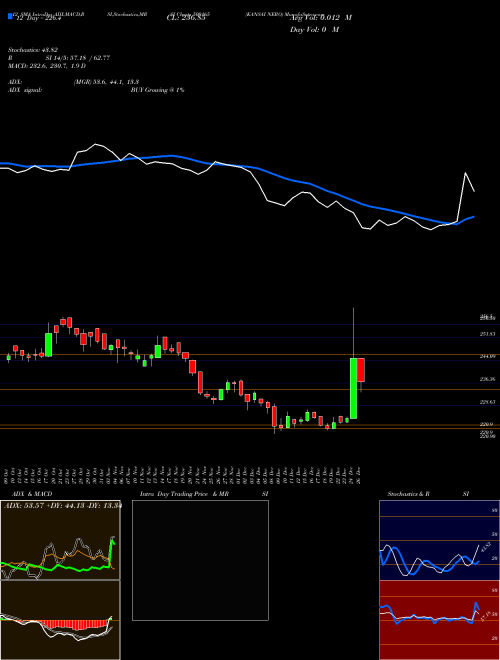Click the last red candlestick on the chart
The width and height of the screenshot is (500, 660).
(361, 370)
